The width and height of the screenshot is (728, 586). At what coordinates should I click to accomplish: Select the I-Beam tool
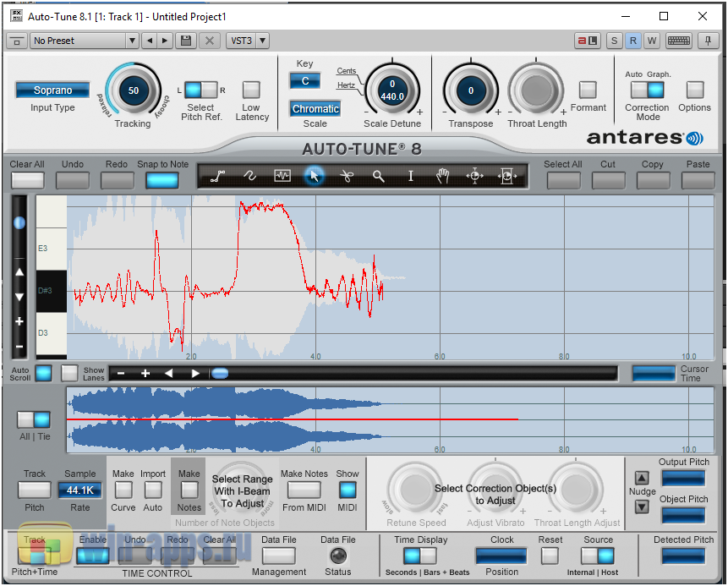pyautogui.click(x=410, y=176)
